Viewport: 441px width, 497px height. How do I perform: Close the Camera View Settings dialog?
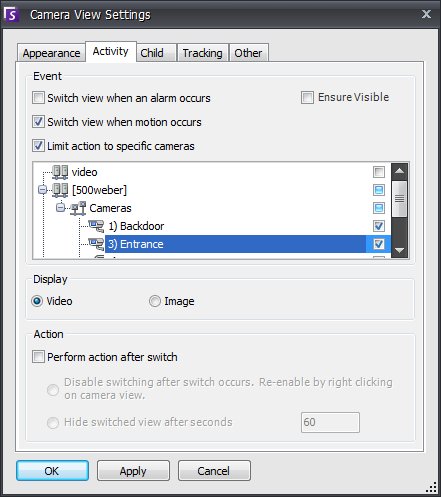426,14
